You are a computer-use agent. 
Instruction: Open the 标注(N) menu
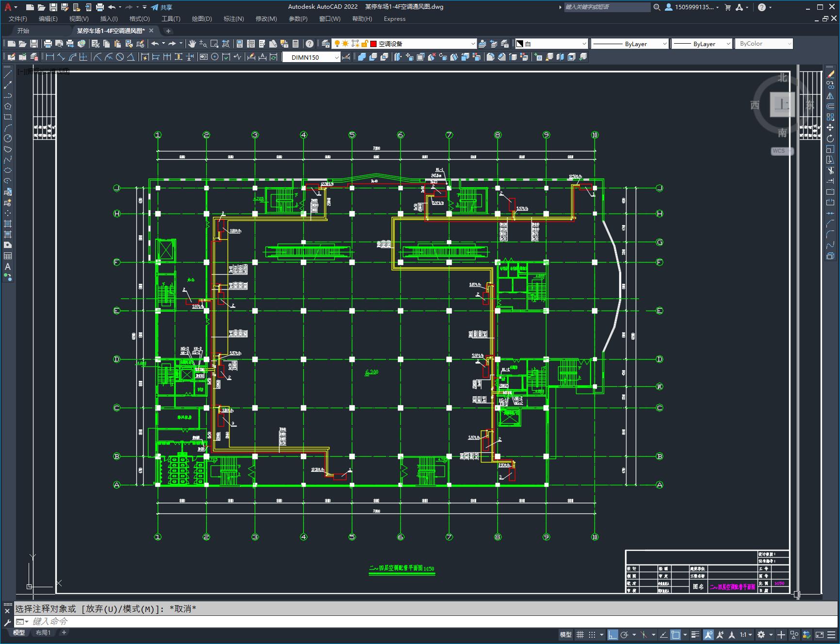click(x=233, y=19)
